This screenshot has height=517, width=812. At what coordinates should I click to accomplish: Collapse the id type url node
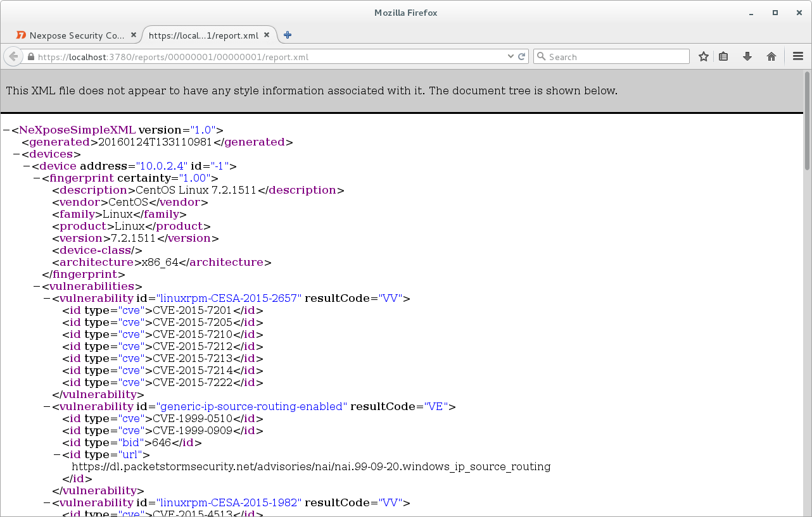click(57, 455)
